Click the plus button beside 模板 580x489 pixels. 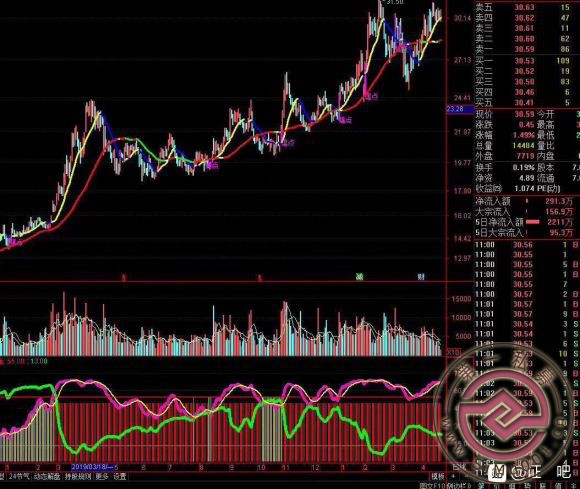click(454, 476)
